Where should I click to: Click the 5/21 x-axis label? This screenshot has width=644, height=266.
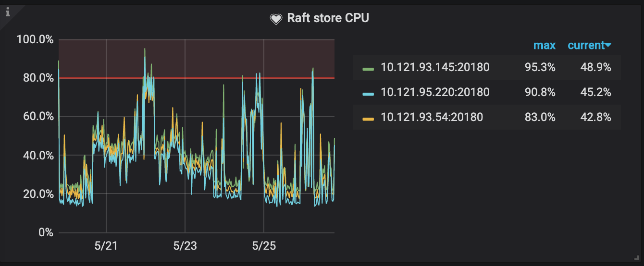[x=106, y=246]
